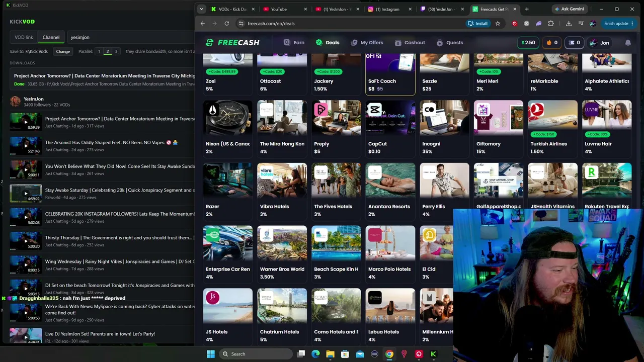The width and height of the screenshot is (644, 362).
Task: Click the red extension icon in Chrome toolbar
Action: pos(514,23)
